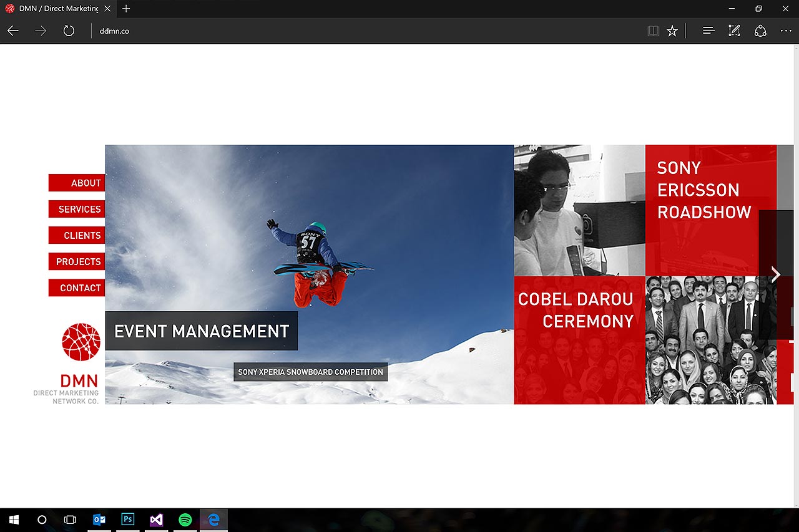Viewport: 799px width, 532px height.
Task: Open the ABOUT menu item
Action: click(x=77, y=183)
